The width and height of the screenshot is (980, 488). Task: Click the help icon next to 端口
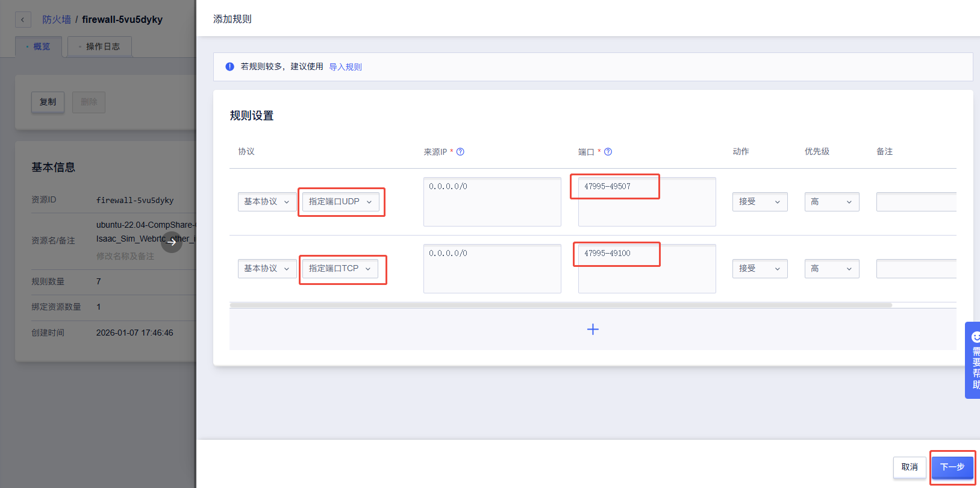coord(608,152)
